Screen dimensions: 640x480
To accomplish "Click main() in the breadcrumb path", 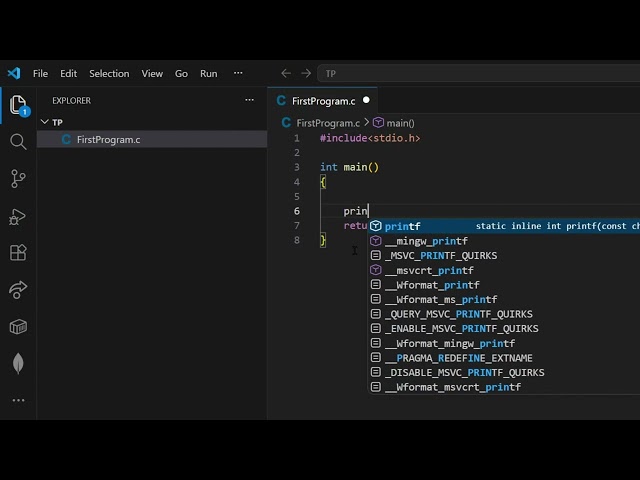I will pos(400,123).
